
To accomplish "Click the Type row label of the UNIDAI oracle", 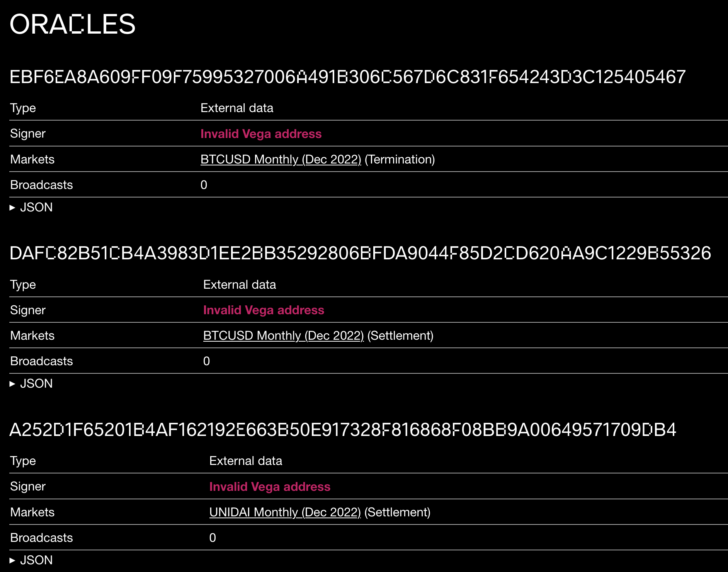I will pyautogui.click(x=22, y=460).
